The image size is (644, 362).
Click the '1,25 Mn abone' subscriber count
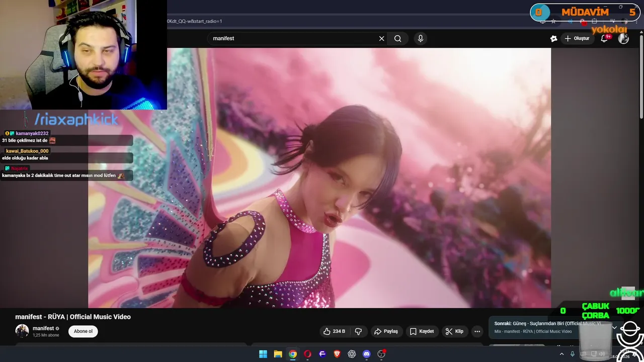pos(46,335)
